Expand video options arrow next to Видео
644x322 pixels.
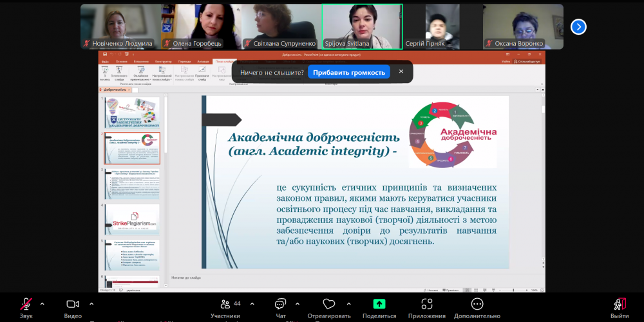pos(90,303)
